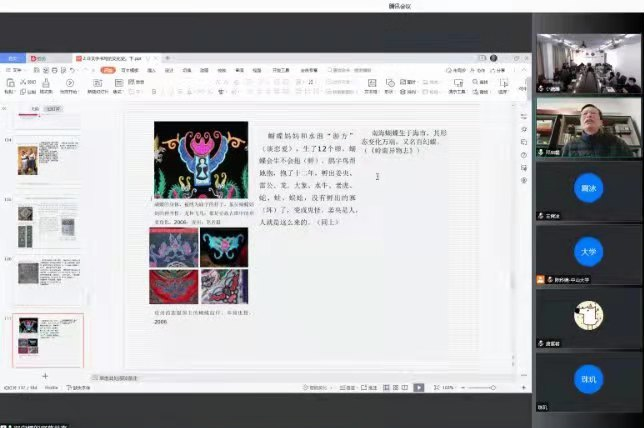Open the zoom percentage dropdown
Viewport: 644px width, 428px height.
click(x=451, y=387)
